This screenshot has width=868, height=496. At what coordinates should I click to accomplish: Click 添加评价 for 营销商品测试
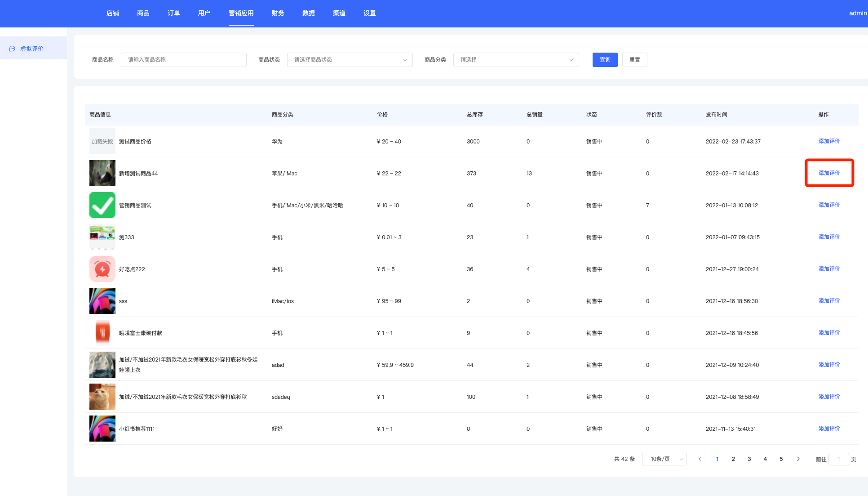(x=829, y=205)
